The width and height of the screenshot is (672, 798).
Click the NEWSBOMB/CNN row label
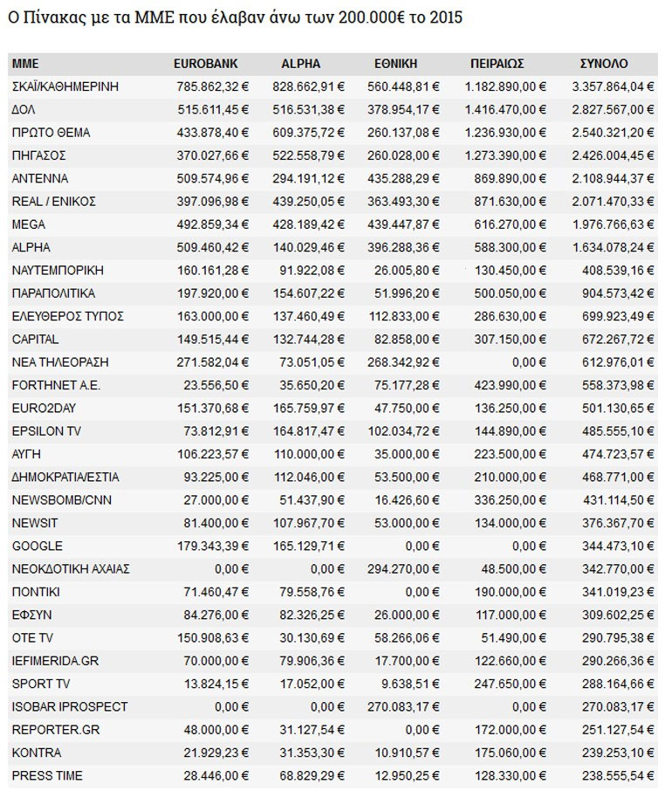(x=62, y=500)
